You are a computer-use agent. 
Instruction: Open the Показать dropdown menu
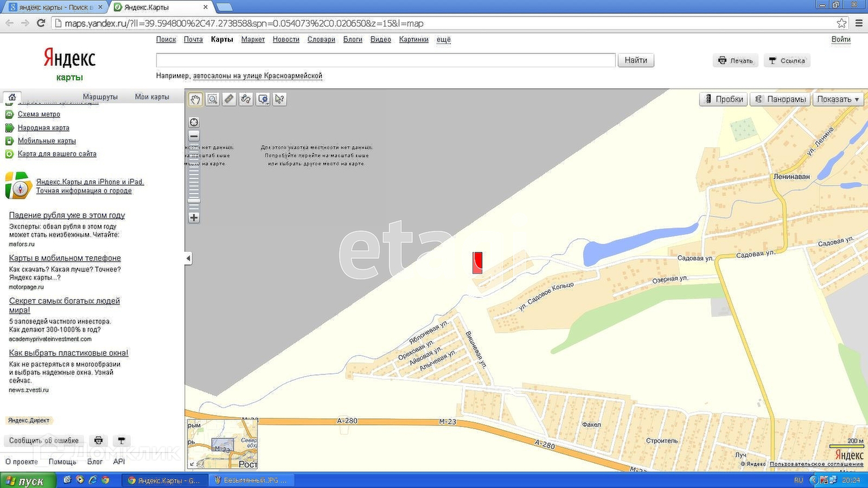coord(838,99)
